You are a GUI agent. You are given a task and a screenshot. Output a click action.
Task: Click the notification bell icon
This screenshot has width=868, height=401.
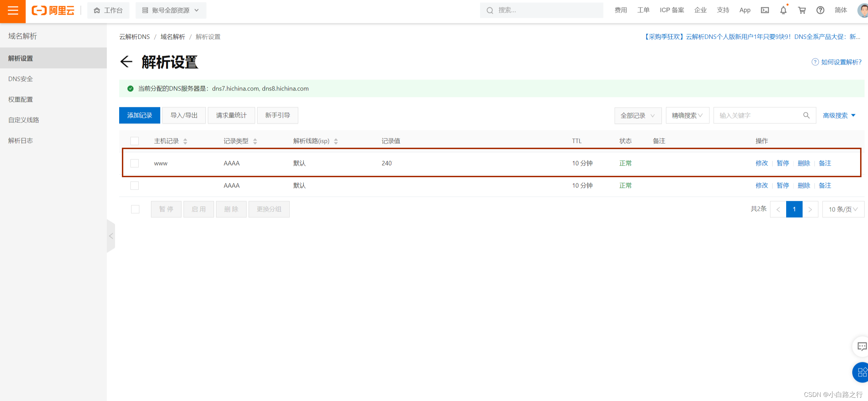783,10
